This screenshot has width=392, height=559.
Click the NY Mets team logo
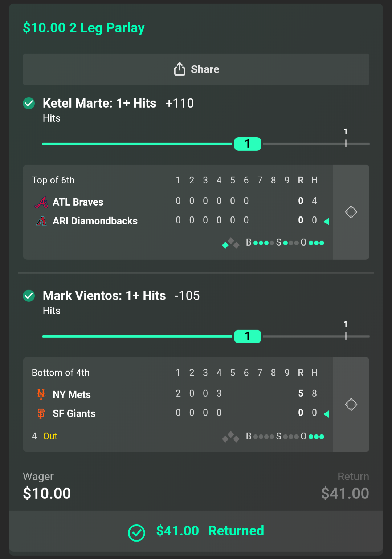tap(41, 394)
